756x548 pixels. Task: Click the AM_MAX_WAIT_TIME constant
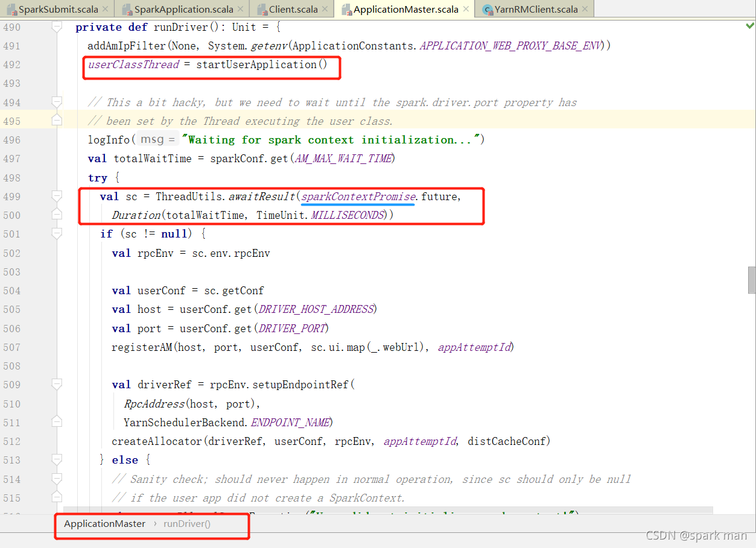[x=344, y=159]
